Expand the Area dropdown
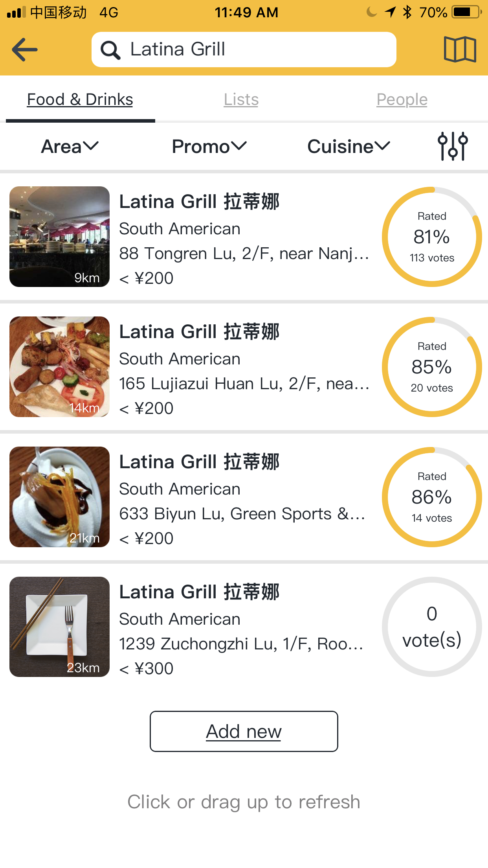Image resolution: width=488 pixels, height=868 pixels. click(70, 147)
